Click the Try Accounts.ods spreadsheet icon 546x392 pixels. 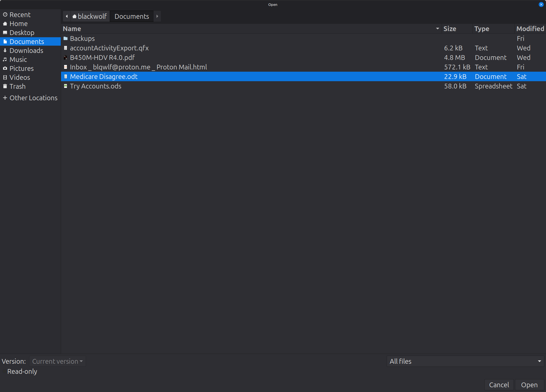pyautogui.click(x=66, y=86)
